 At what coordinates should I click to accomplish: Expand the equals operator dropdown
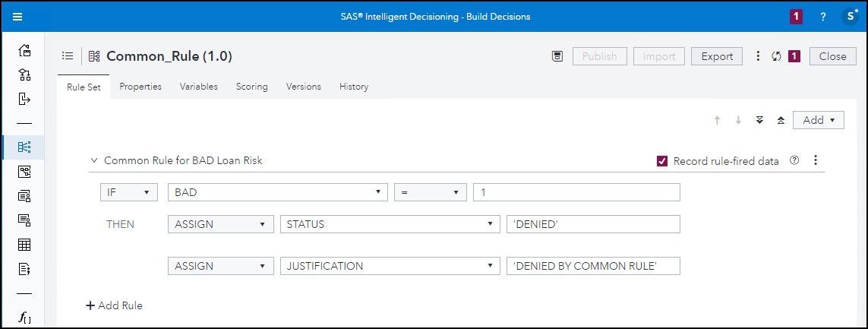click(x=430, y=193)
